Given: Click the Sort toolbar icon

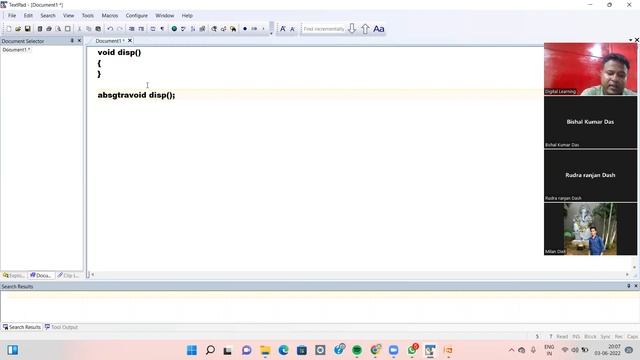Looking at the screenshot, I should 193,29.
